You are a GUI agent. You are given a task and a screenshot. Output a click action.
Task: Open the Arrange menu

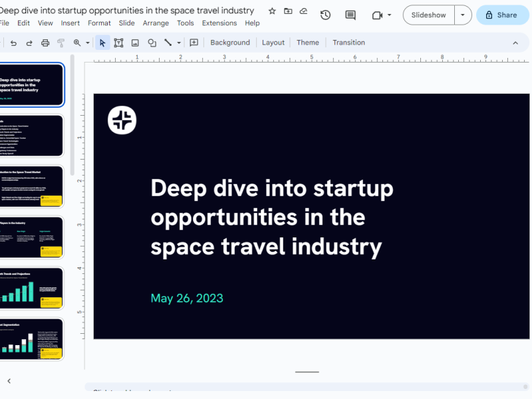(x=156, y=23)
